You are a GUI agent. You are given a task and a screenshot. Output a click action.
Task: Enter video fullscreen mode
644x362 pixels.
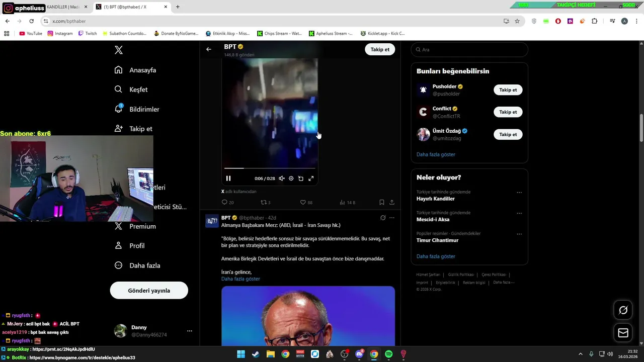coord(311,178)
